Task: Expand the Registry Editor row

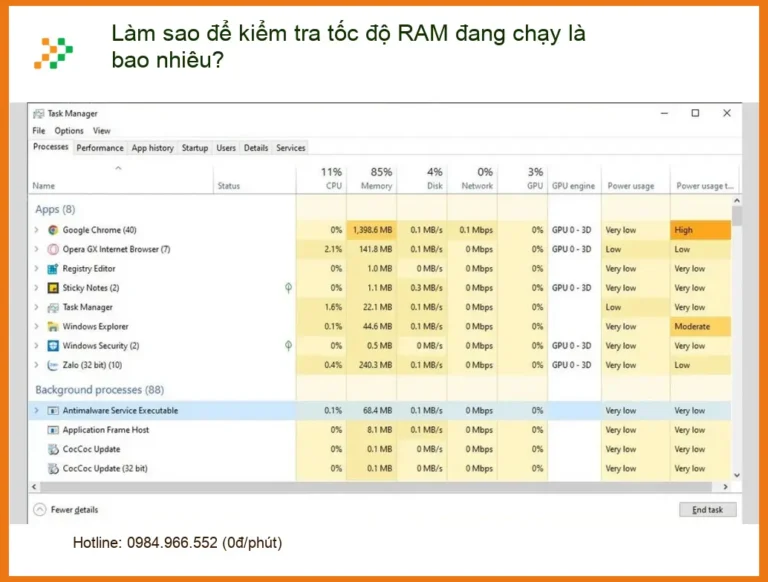Action: 36,268
